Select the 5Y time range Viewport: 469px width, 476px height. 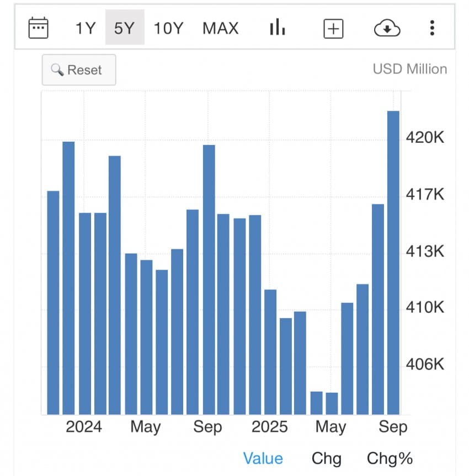tap(125, 28)
